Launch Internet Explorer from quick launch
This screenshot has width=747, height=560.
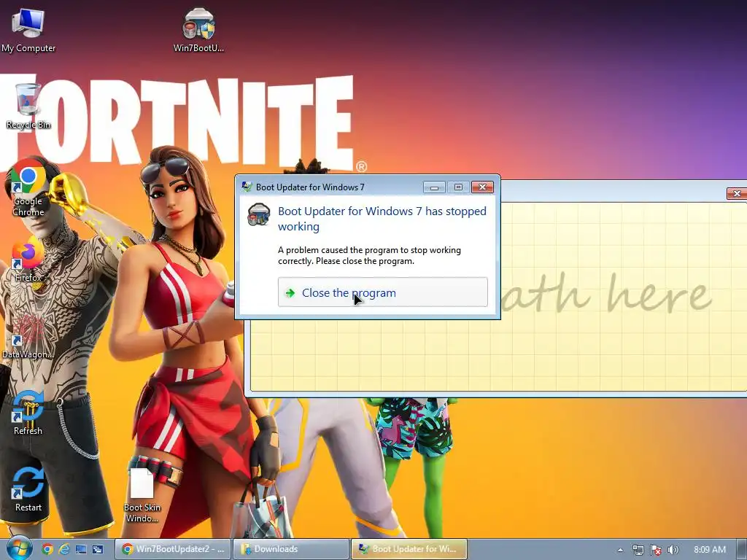click(64, 549)
